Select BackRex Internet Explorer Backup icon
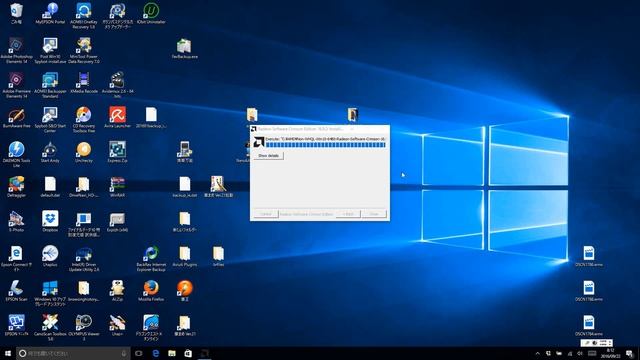 tap(151, 259)
